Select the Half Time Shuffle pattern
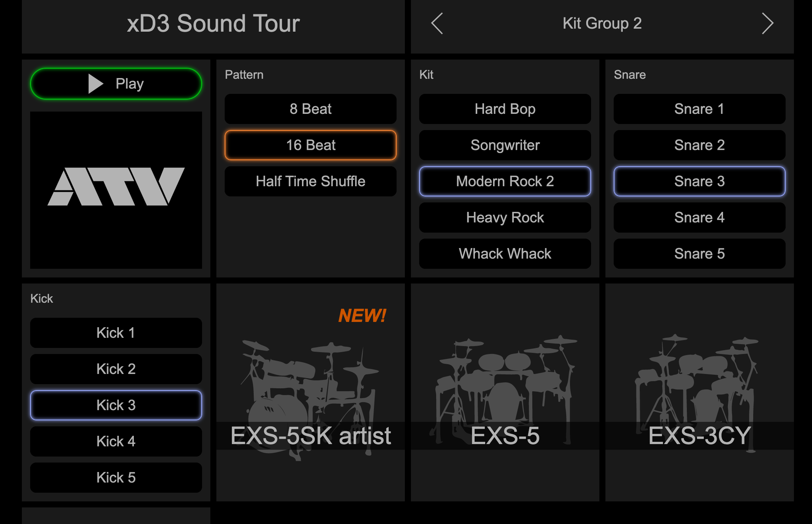This screenshot has height=524, width=812. (311, 181)
